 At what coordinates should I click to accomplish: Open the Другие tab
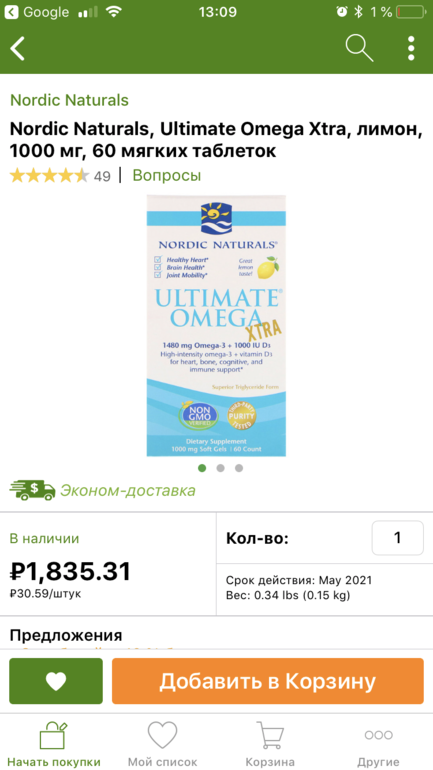pos(378,744)
